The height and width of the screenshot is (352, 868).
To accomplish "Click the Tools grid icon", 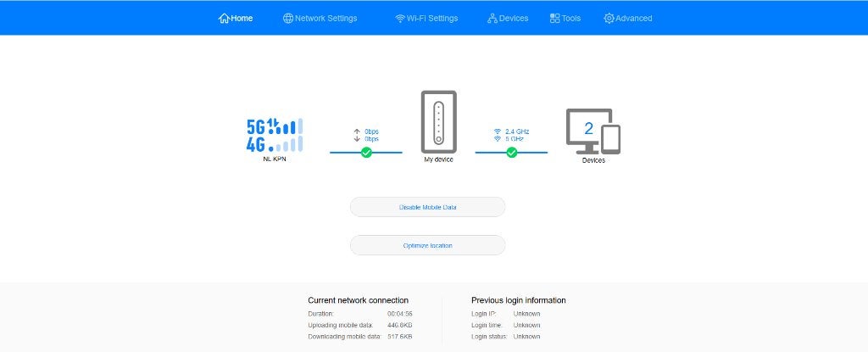I will pos(554,19).
